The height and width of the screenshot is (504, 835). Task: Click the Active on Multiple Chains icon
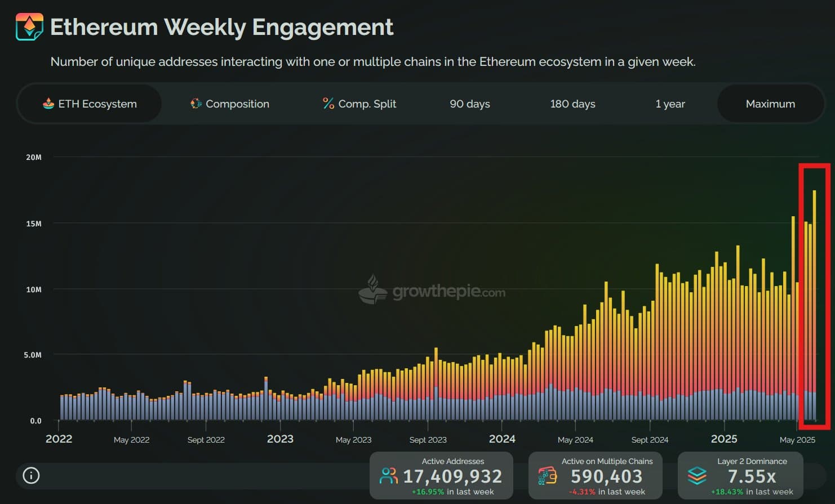(547, 476)
